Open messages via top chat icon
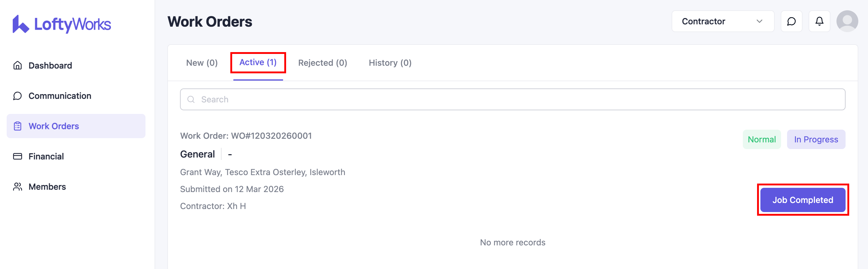This screenshot has height=269, width=868. pyautogui.click(x=791, y=22)
